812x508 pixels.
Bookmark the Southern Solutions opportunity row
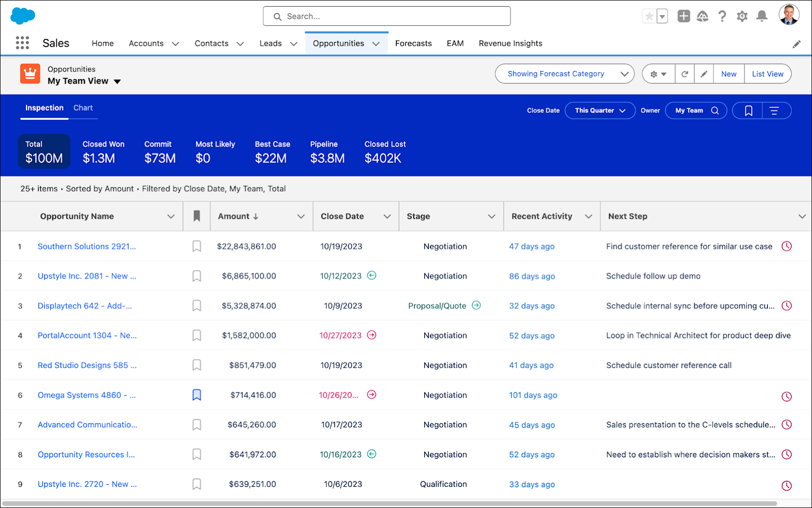click(197, 247)
